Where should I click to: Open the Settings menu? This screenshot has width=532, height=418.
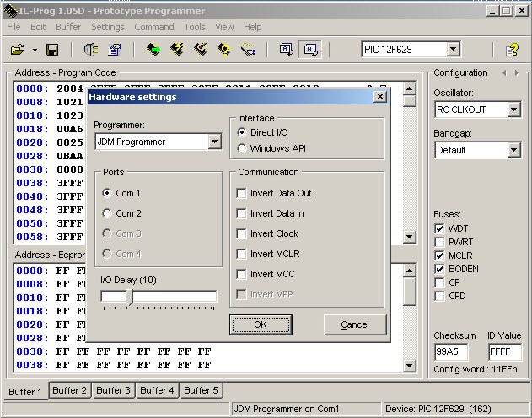[x=107, y=27]
